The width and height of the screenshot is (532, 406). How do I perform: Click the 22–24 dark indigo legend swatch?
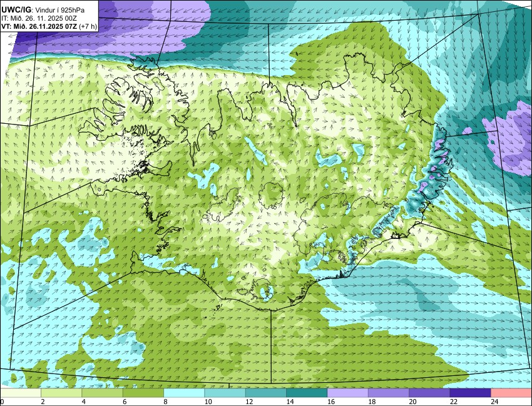click(471, 393)
